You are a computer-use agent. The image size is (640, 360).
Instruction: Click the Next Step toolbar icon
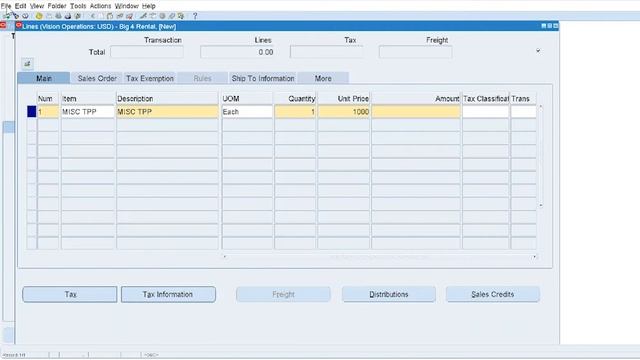tap(49, 16)
